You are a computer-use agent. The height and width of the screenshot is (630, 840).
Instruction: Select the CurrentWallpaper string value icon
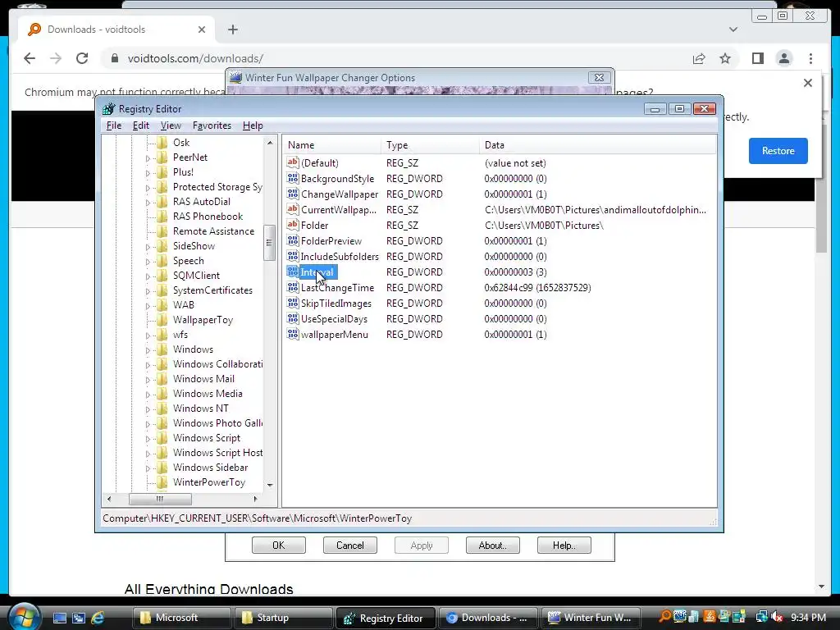pos(293,209)
